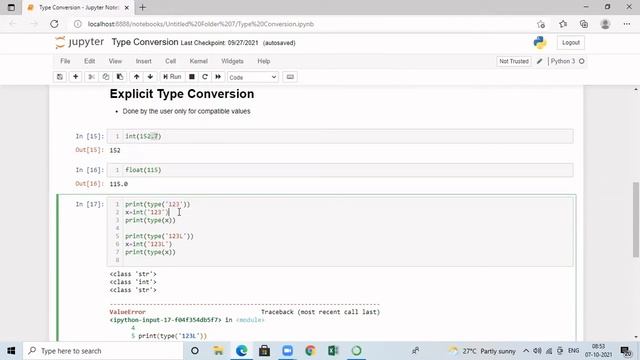Viewport: 640px width, 360px height.
Task: Click the Not Trusted notebook button
Action: coord(514,61)
